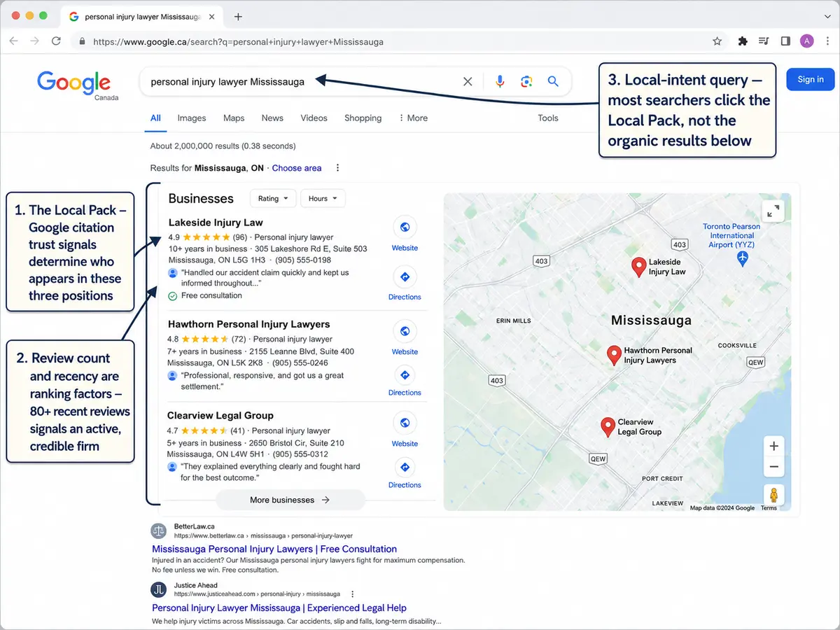Start voice search with microphone icon

pos(500,81)
